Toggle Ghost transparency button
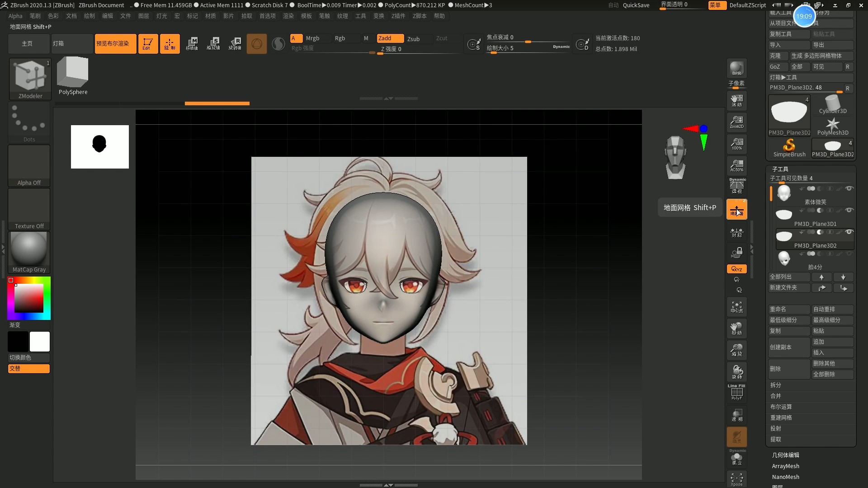868x488 pixels. pos(736,437)
